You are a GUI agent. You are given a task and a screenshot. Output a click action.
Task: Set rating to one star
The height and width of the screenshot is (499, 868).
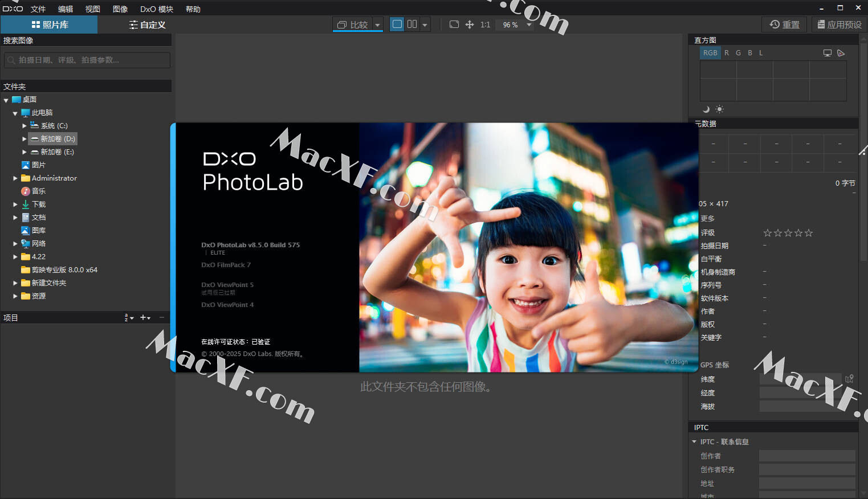pyautogui.click(x=768, y=232)
